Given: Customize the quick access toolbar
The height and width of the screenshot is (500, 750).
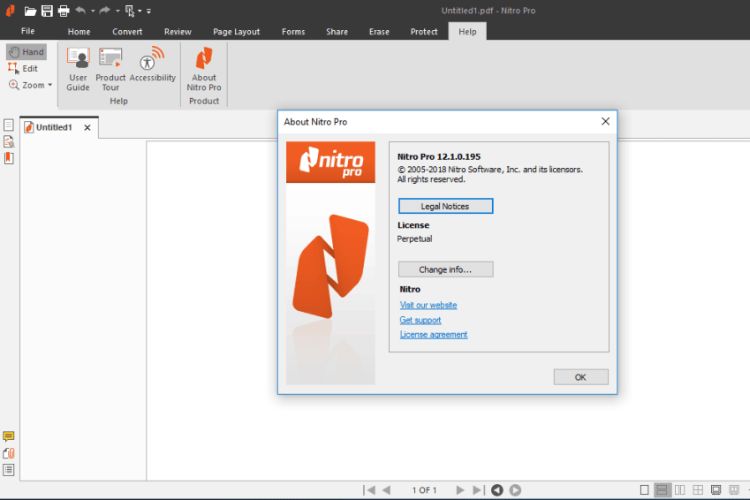Looking at the screenshot, I should (149, 11).
